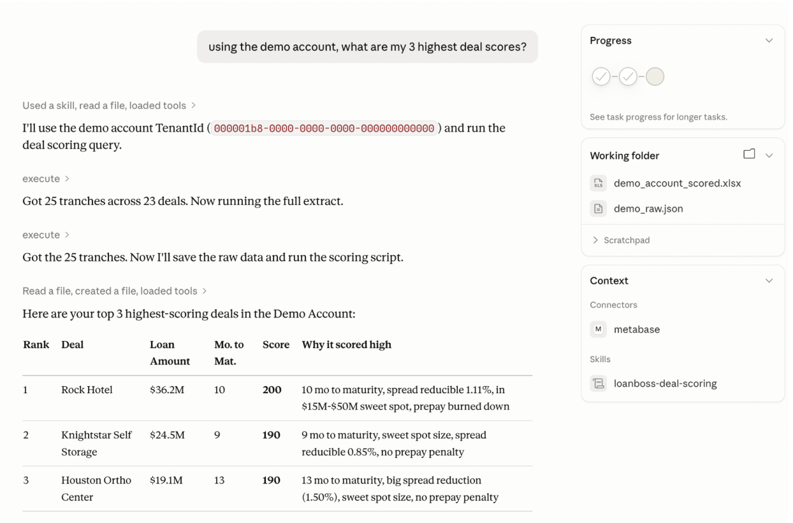
Task: Click the demo_raw.json file icon
Action: tap(598, 208)
